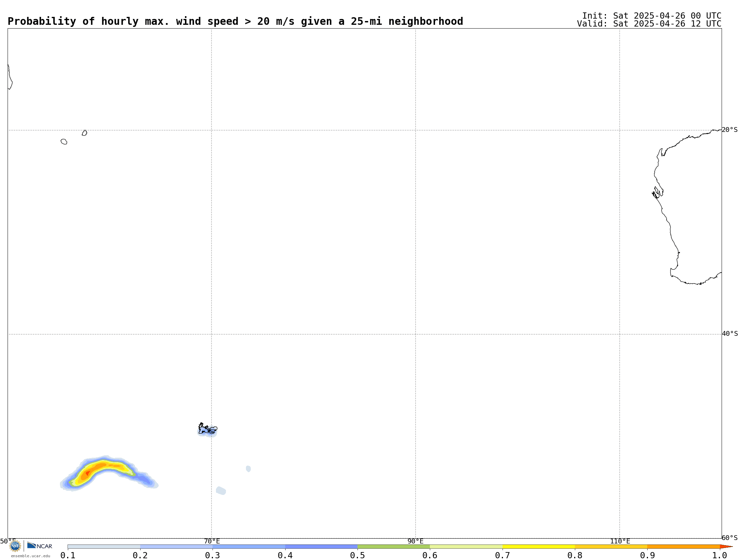This screenshot has height=560, width=744.
Task: Click the 90°E longitude label
Action: pyautogui.click(x=415, y=541)
